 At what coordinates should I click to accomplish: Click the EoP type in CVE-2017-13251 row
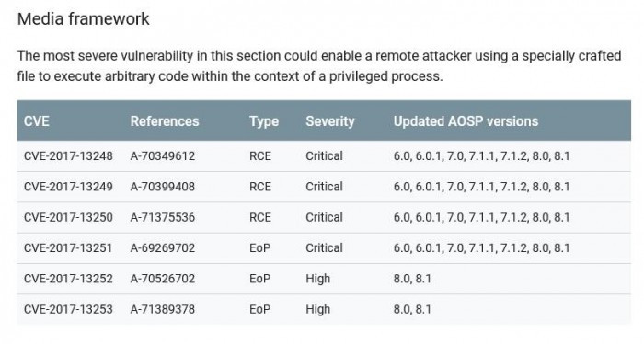pyautogui.click(x=260, y=248)
